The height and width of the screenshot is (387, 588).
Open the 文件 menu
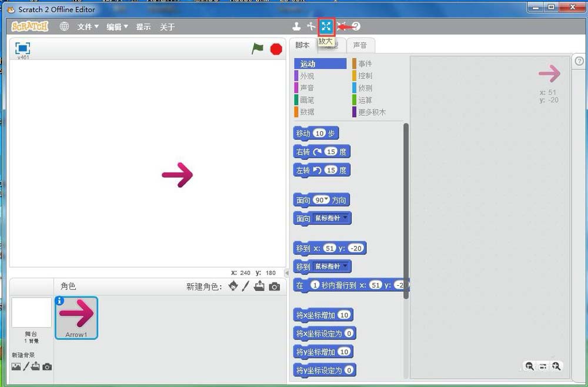pos(88,26)
